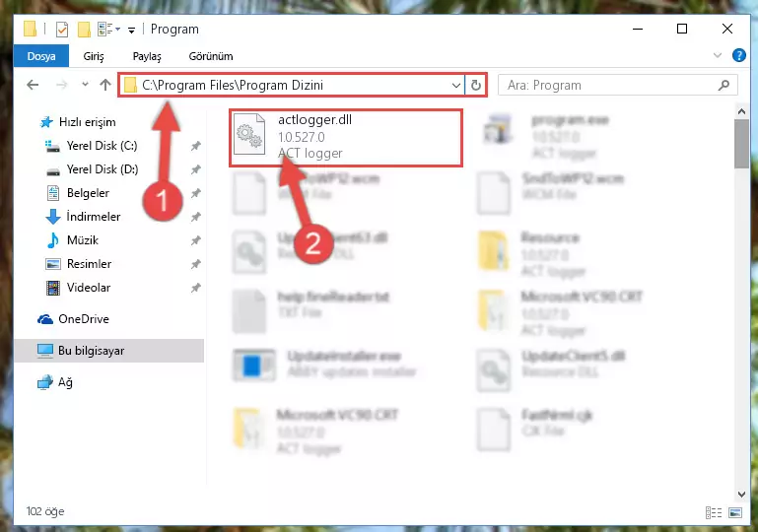Minimize the Program window

(638, 29)
